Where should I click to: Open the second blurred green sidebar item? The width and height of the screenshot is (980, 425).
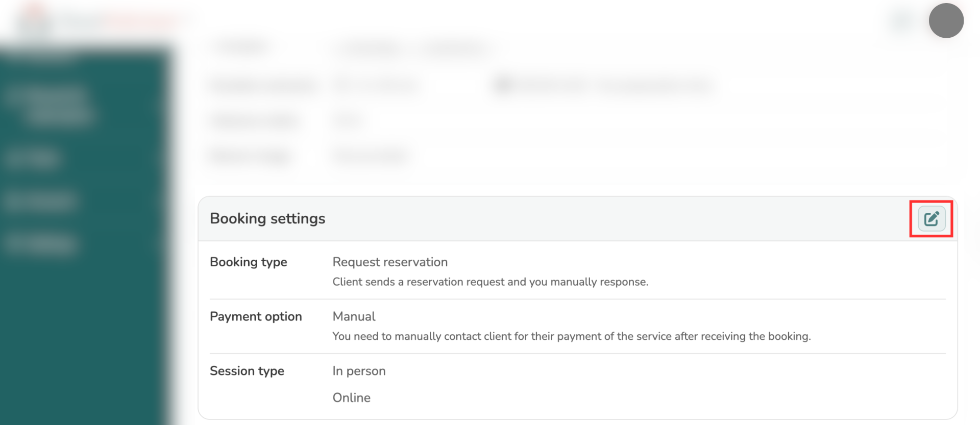(32, 159)
